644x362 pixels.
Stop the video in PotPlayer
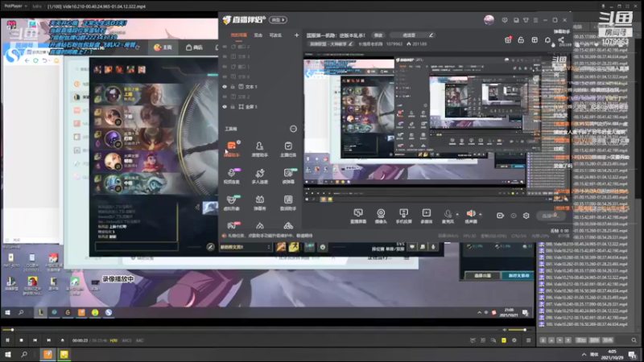click(22, 340)
